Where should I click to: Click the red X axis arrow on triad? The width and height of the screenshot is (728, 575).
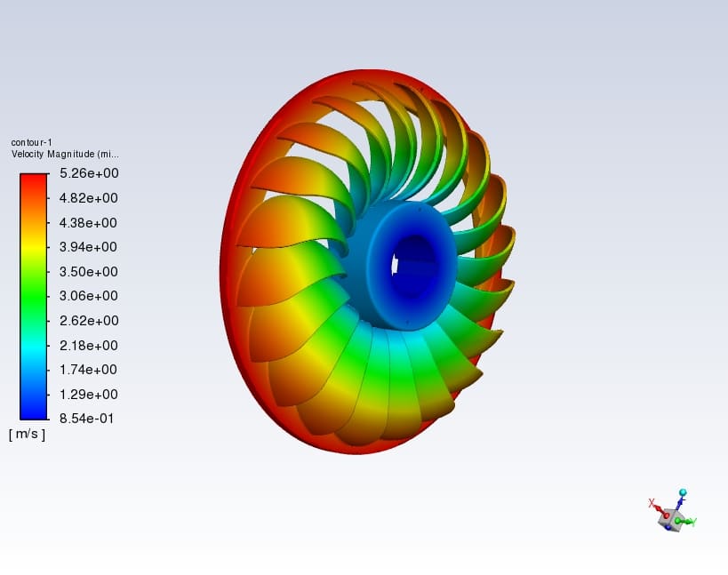click(658, 508)
